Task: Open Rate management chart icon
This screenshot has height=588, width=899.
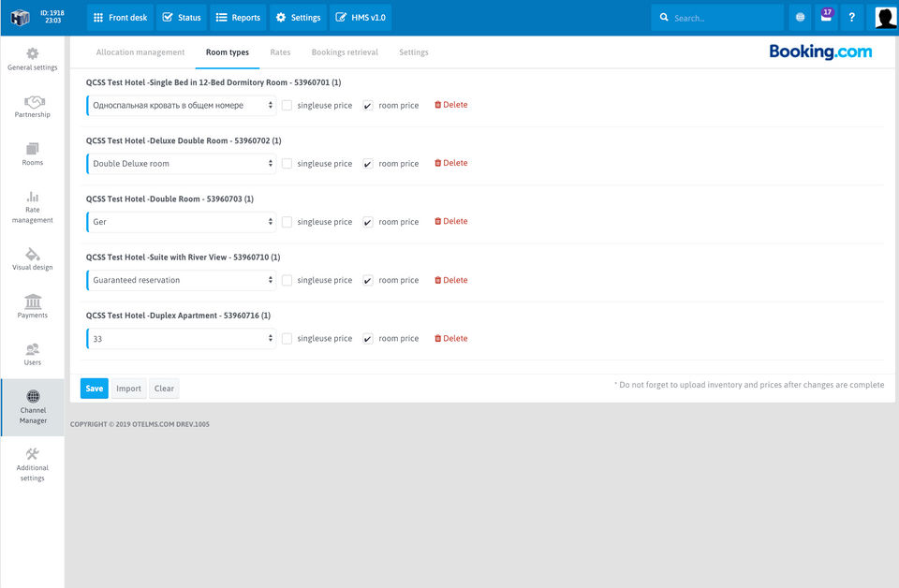Action: point(33,197)
